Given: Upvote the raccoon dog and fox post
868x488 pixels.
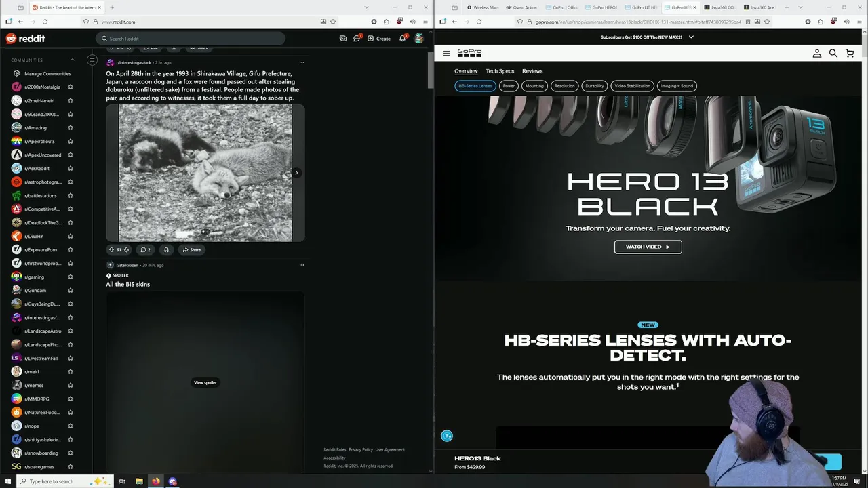Looking at the screenshot, I should click(x=112, y=249).
